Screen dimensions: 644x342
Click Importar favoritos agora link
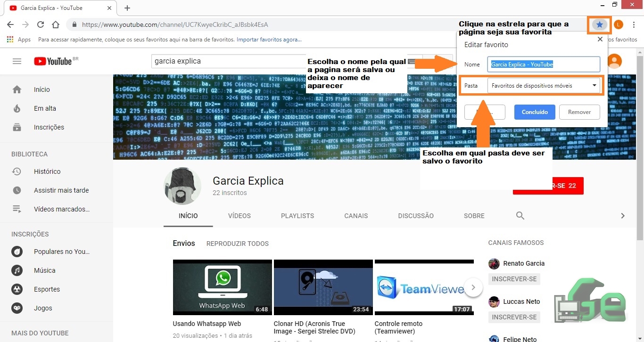269,40
